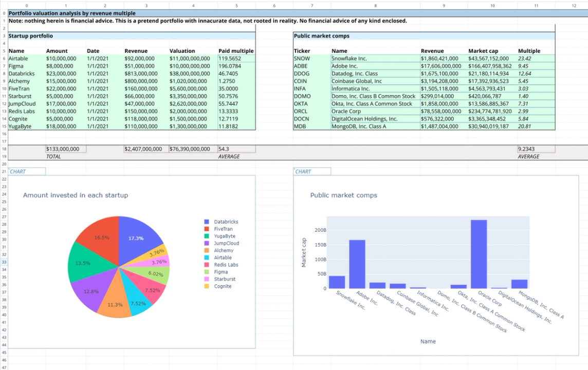Click the 'Amount invested in each startup' chart title
The height and width of the screenshot is (370, 588).
pyautogui.click(x=75, y=195)
